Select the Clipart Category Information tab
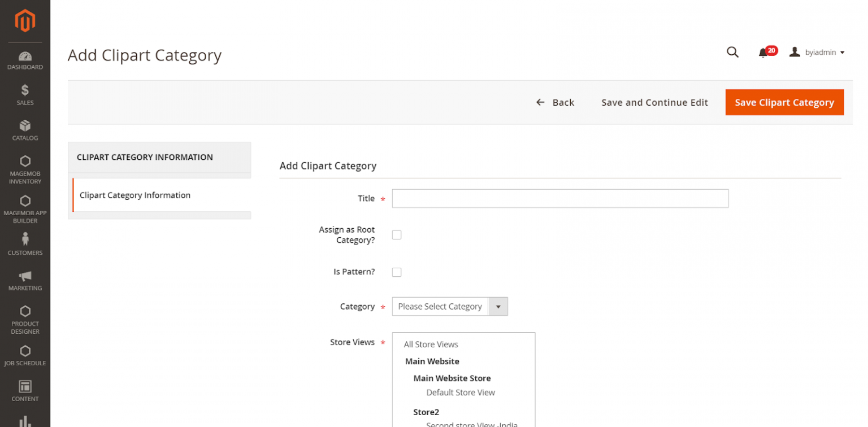The image size is (868, 427). point(135,195)
